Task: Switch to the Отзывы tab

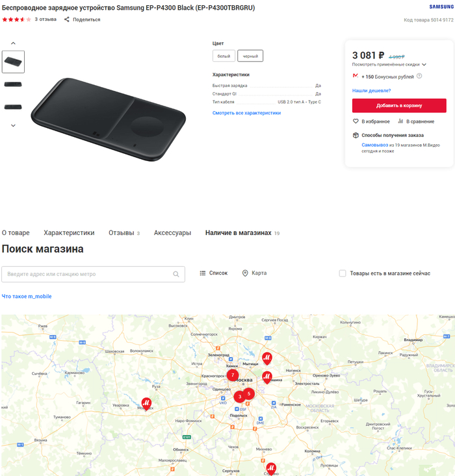Action: click(124, 233)
